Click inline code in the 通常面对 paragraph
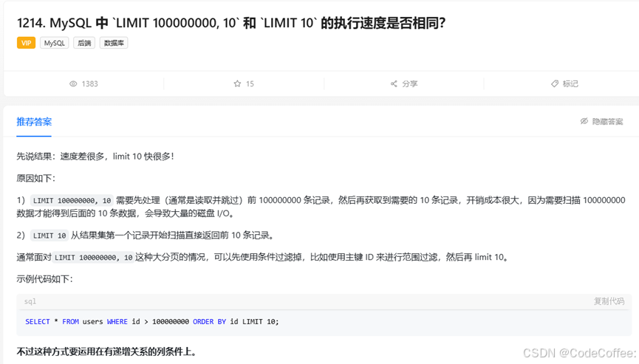Image resolution: width=639 pixels, height=364 pixels. click(93, 258)
